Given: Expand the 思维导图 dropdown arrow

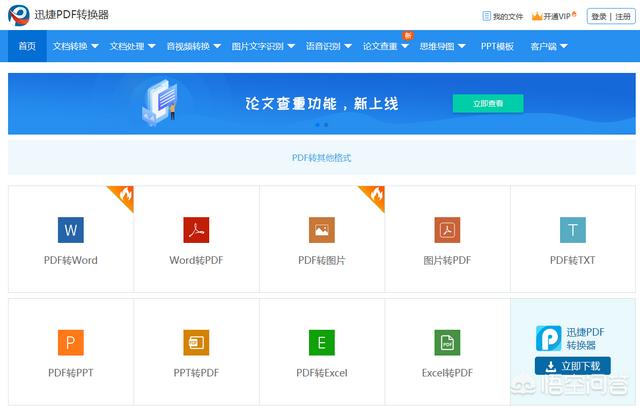Looking at the screenshot, I should (x=462, y=46).
